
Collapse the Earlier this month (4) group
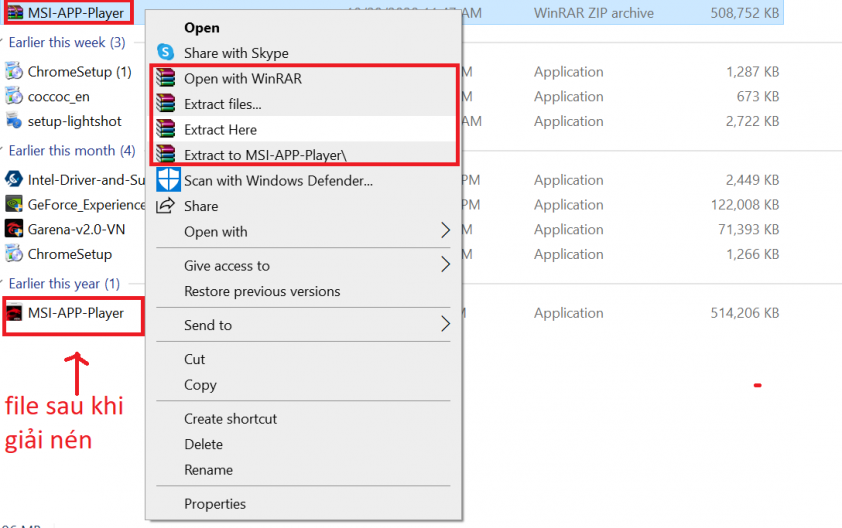point(2,150)
